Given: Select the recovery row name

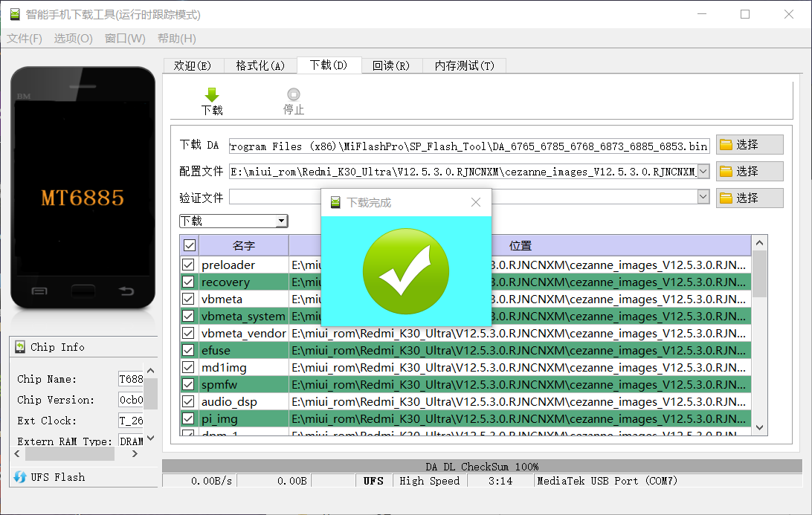Looking at the screenshot, I should (225, 282).
